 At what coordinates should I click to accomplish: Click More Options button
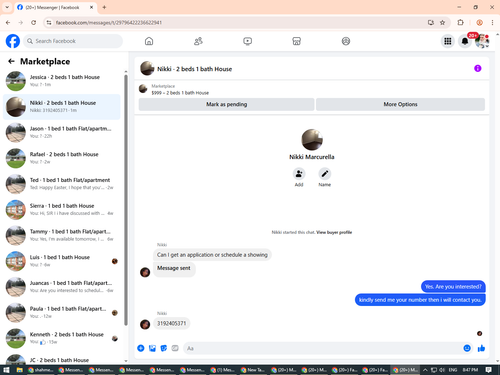click(x=400, y=104)
